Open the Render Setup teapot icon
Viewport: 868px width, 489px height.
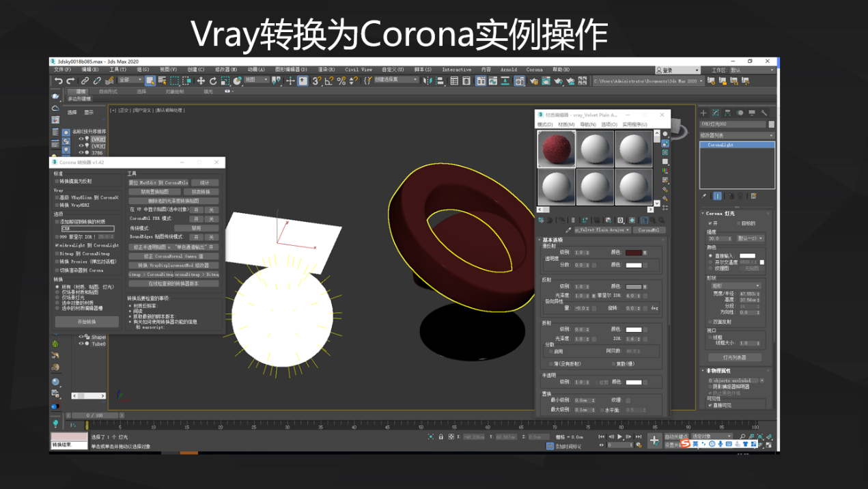pyautogui.click(x=535, y=81)
